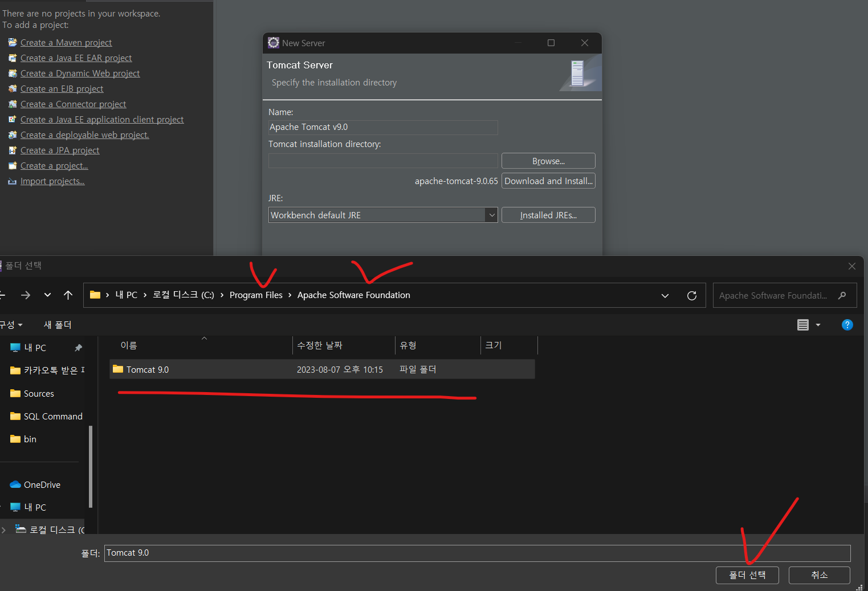Open the Create a Maven project link

[66, 42]
